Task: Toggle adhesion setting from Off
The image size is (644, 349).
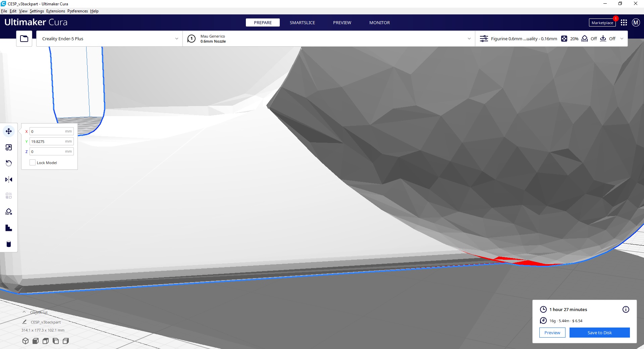Action: pyautogui.click(x=608, y=39)
